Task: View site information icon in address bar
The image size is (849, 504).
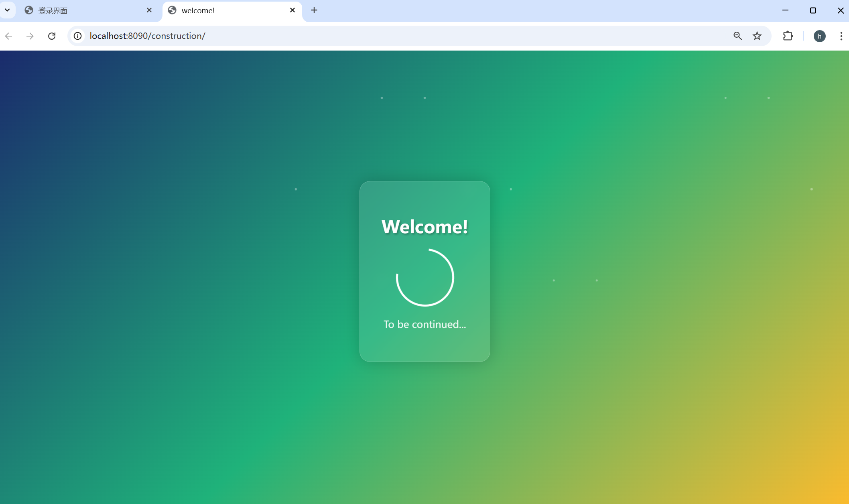Action: coord(78,36)
